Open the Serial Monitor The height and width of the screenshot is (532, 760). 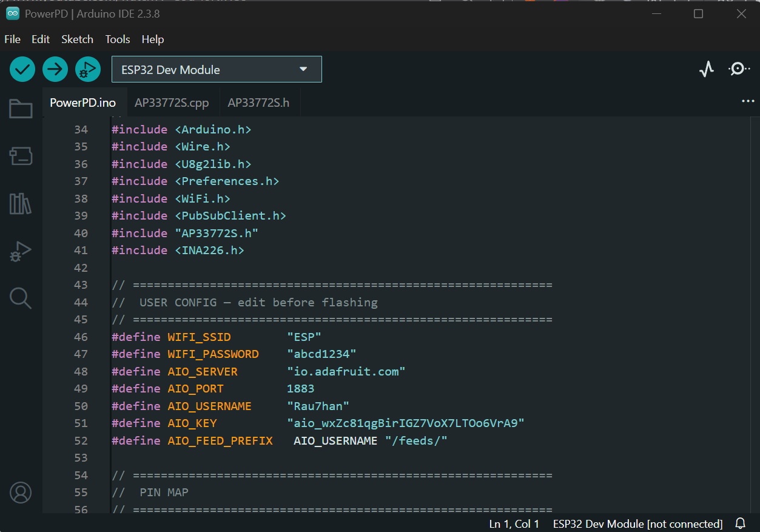[x=738, y=69]
